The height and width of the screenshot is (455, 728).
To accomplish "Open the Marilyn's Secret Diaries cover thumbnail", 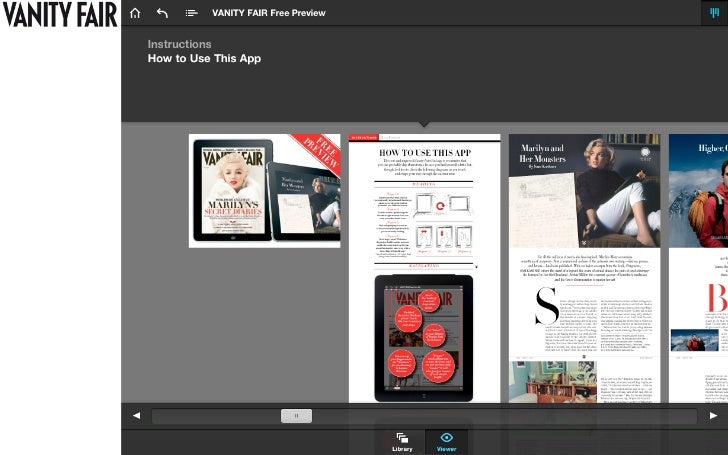I will (x=265, y=191).
